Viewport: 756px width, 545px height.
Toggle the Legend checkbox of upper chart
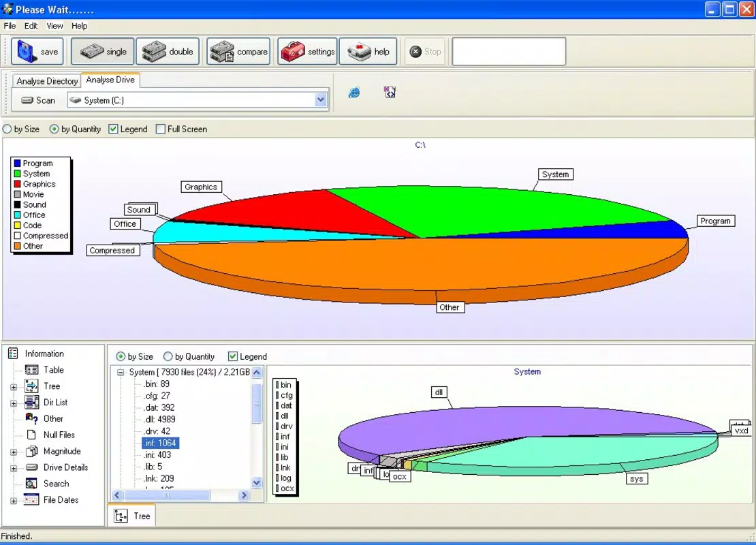coord(113,129)
